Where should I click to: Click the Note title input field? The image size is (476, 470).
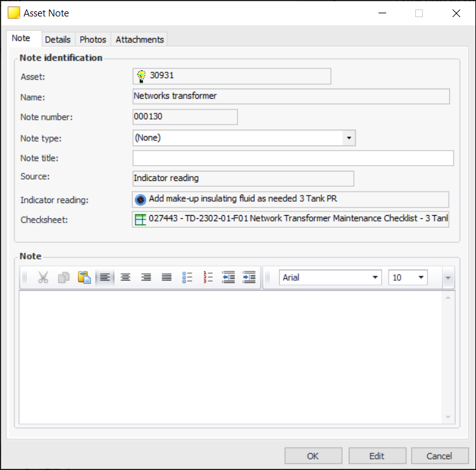coord(293,158)
